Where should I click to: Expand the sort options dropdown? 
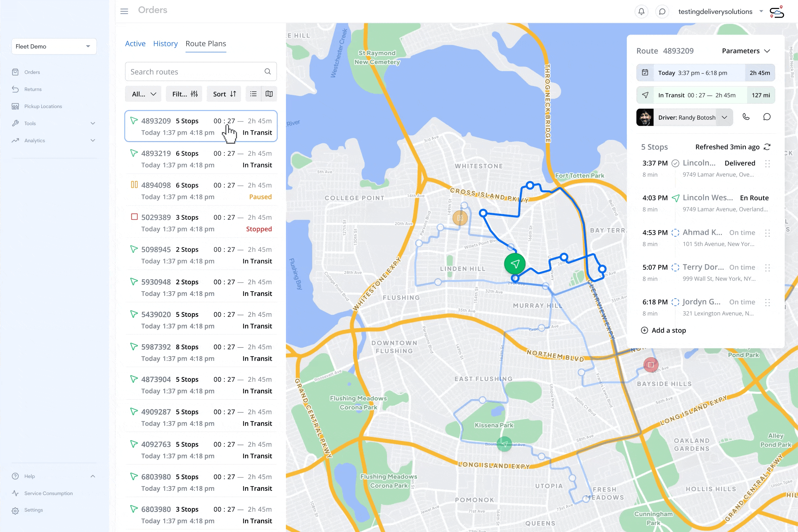[224, 94]
